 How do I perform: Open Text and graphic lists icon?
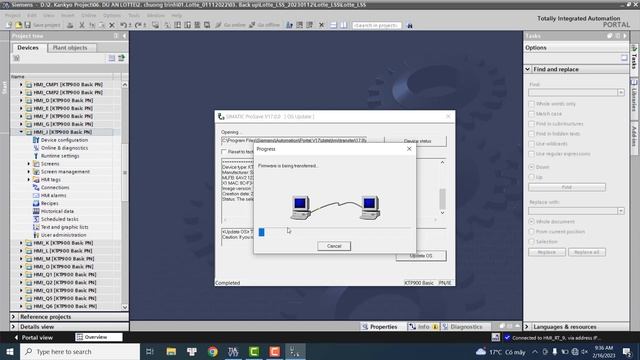coord(36,227)
